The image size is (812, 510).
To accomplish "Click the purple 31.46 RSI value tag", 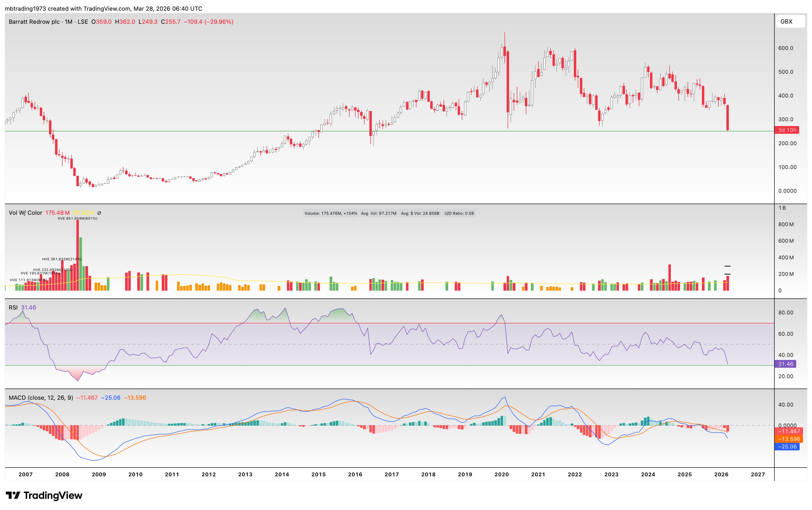I will point(786,364).
